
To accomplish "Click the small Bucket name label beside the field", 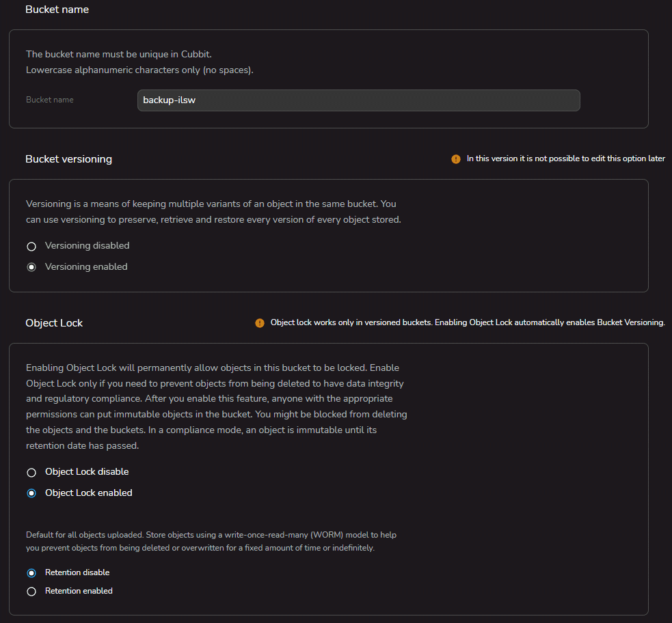I will pyautogui.click(x=50, y=100).
